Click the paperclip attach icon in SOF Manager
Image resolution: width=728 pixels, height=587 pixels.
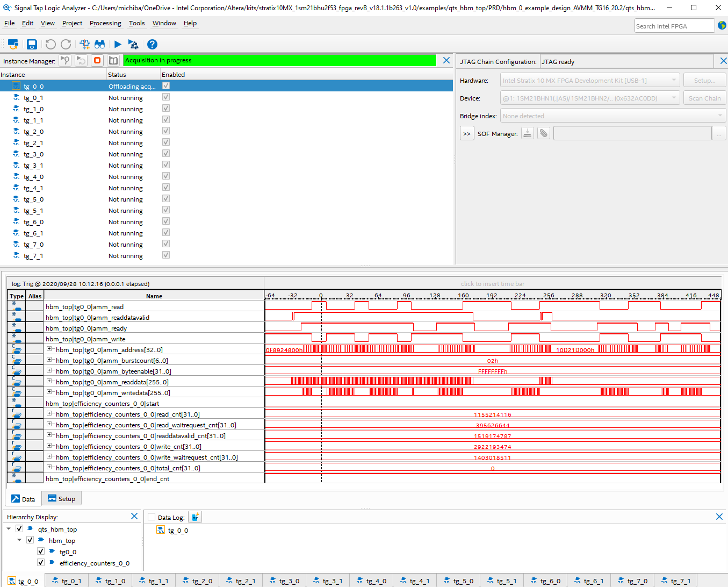click(x=543, y=133)
